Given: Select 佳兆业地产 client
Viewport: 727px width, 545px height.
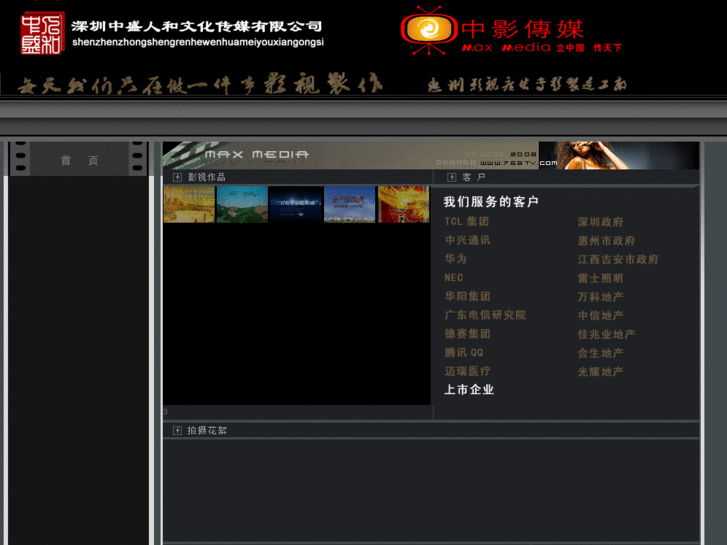Looking at the screenshot, I should click(x=606, y=334).
